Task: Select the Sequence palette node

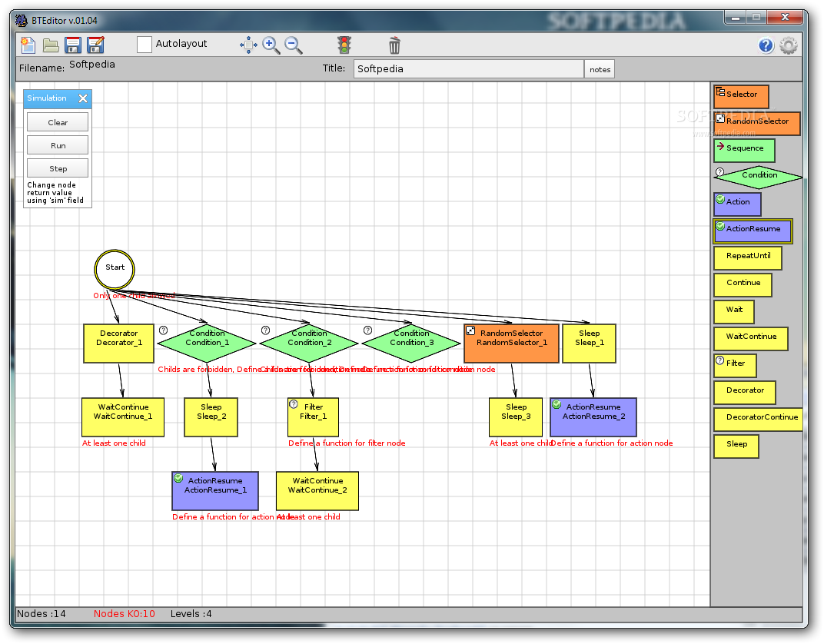Action: pos(744,150)
